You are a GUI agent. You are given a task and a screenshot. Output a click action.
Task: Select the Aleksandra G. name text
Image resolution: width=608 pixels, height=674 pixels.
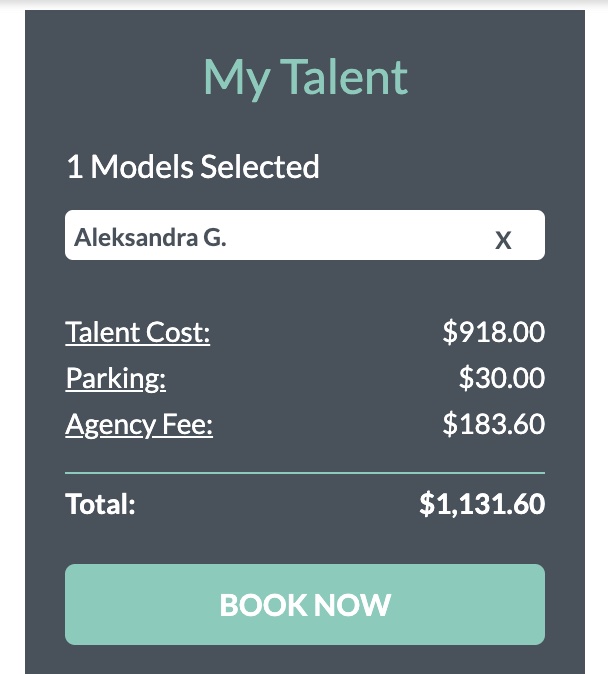[150, 238]
